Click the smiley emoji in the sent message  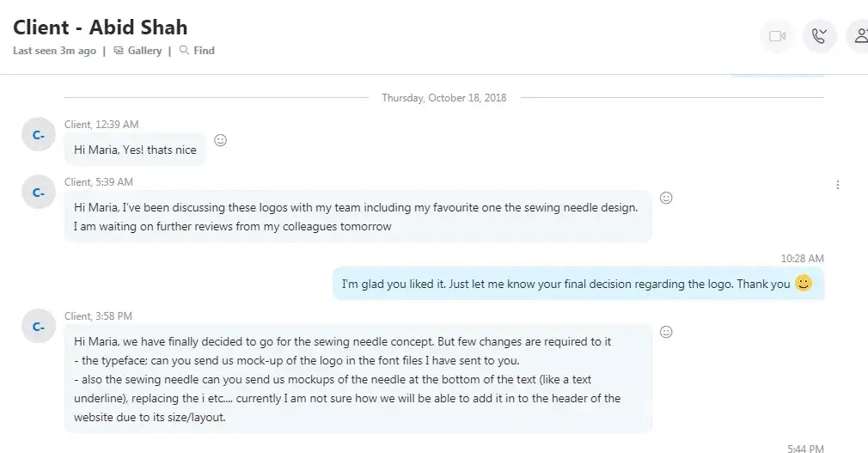tap(804, 283)
